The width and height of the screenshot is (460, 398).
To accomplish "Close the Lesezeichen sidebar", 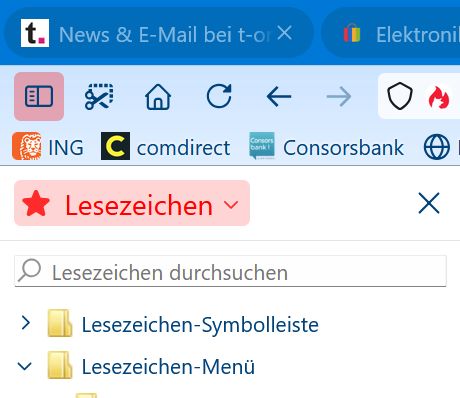I will (429, 203).
